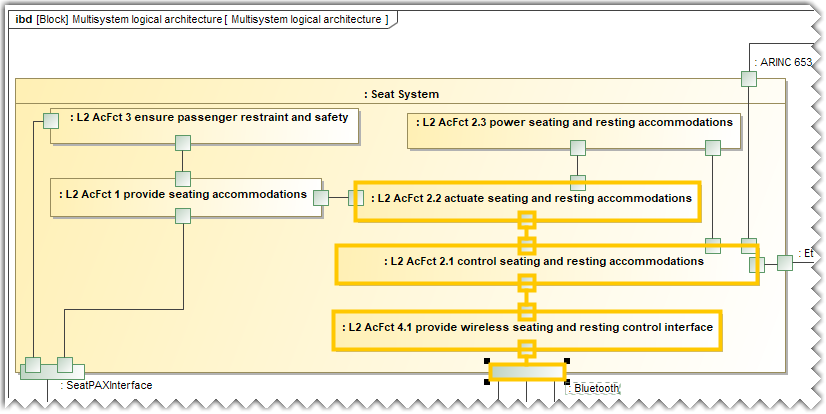The width and height of the screenshot is (826, 414).
Task: Select the right-side port of L2 AcFct 1
Action: (321, 198)
